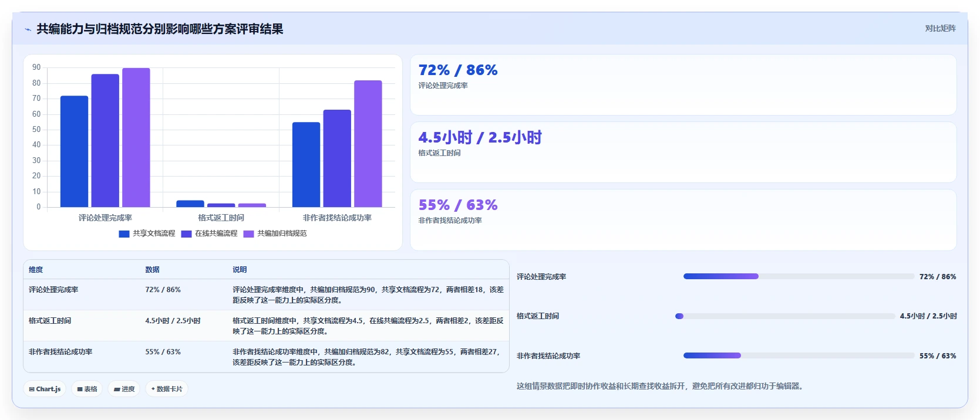Click the description text for 格式返工时间 row
This screenshot has width=980, height=420.
tap(368, 326)
